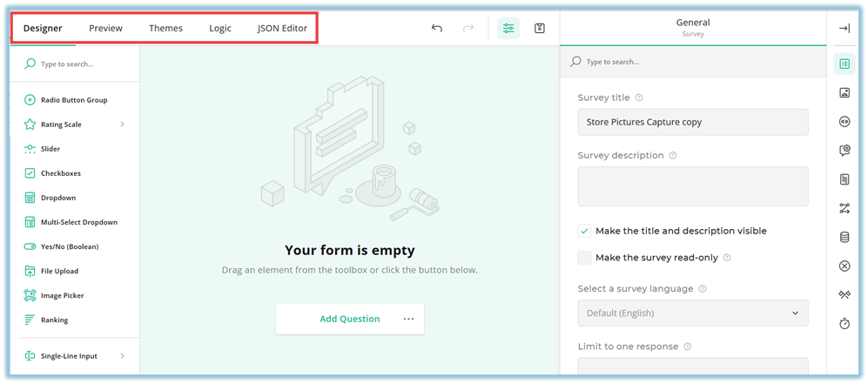Expand Single-Line Input subtypes chevron
This screenshot has width=868, height=384.
click(122, 355)
